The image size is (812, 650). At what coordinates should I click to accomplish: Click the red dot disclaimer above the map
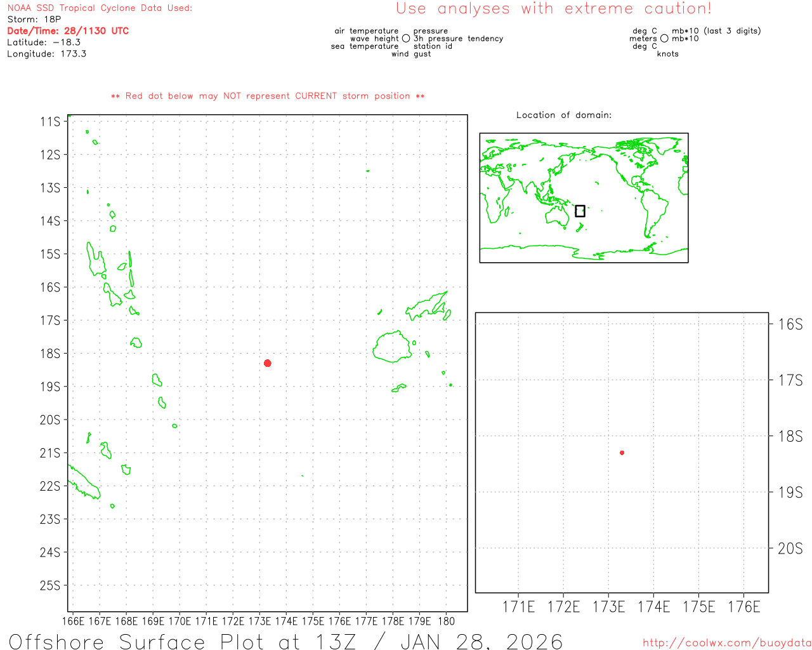pos(268,96)
